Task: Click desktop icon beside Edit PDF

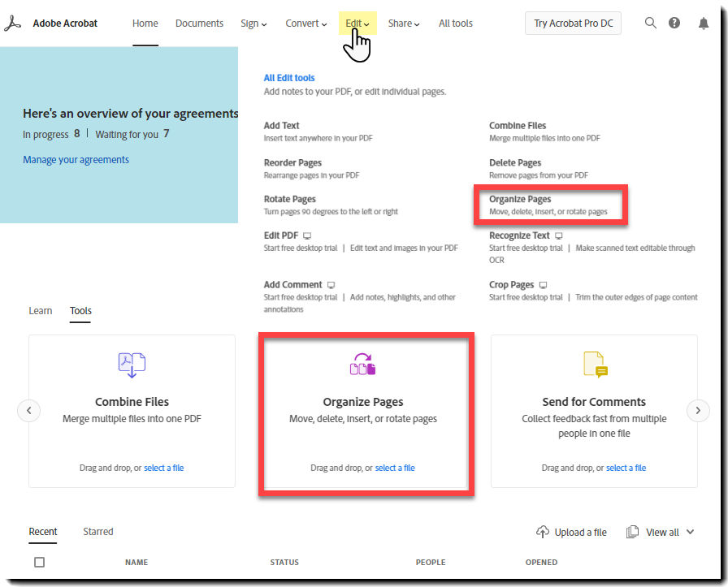Action: [307, 235]
